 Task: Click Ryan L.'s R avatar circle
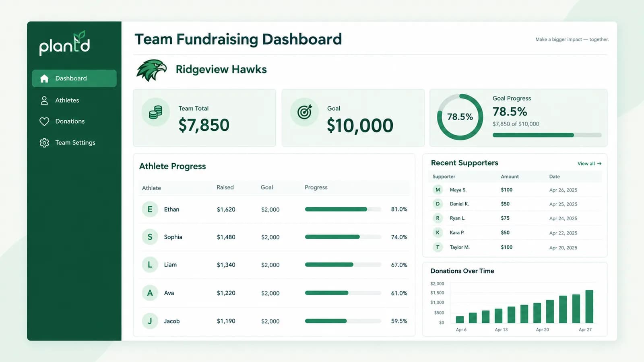[x=438, y=218]
